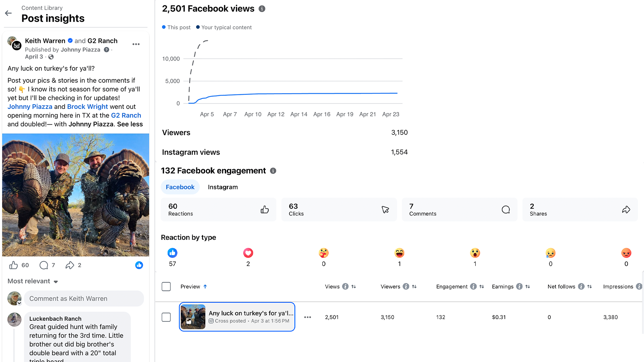
Task: Collapse post text with See less
Action: pos(130,124)
